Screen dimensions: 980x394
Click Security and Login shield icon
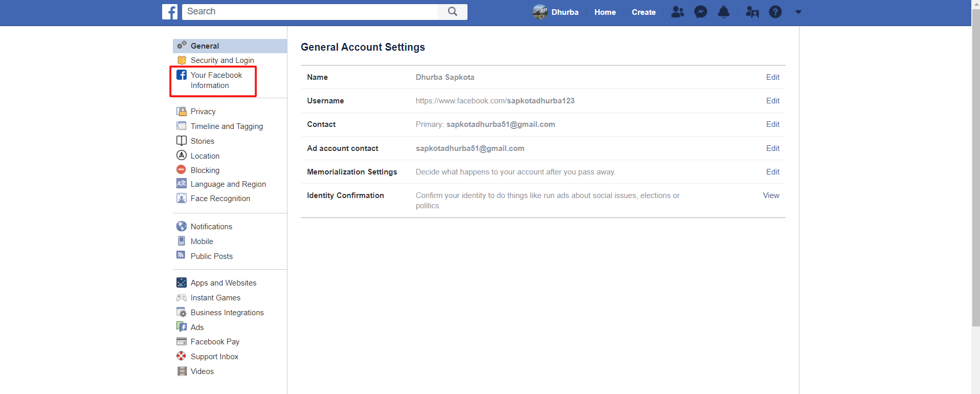tap(182, 60)
